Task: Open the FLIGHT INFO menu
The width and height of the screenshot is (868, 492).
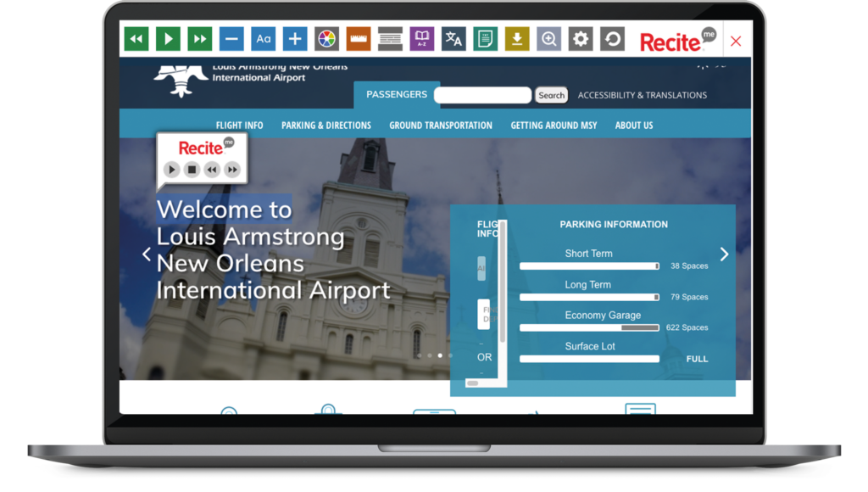Action: point(239,126)
